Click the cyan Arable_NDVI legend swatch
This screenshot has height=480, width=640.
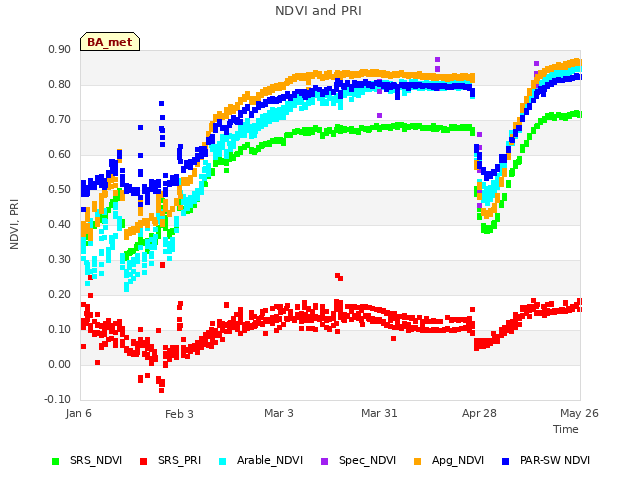pyautogui.click(x=222, y=461)
